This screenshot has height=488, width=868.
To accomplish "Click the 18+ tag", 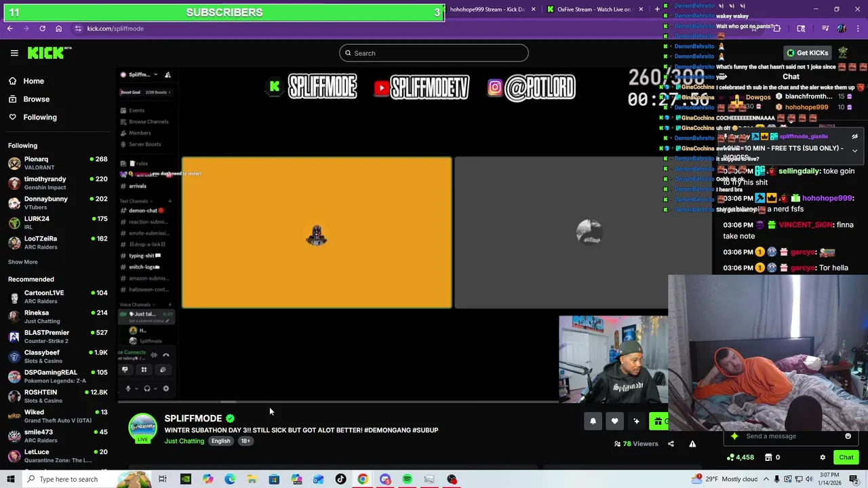I will (x=245, y=441).
